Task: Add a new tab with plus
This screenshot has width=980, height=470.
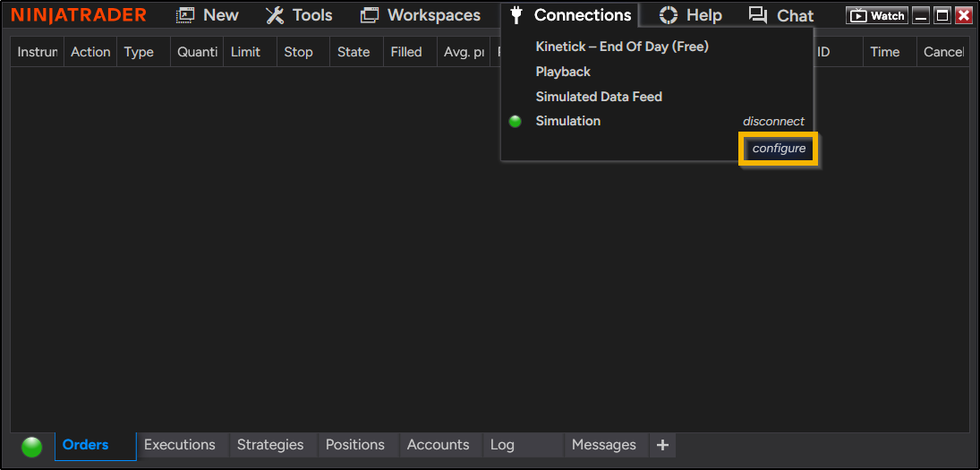Action: tap(662, 445)
